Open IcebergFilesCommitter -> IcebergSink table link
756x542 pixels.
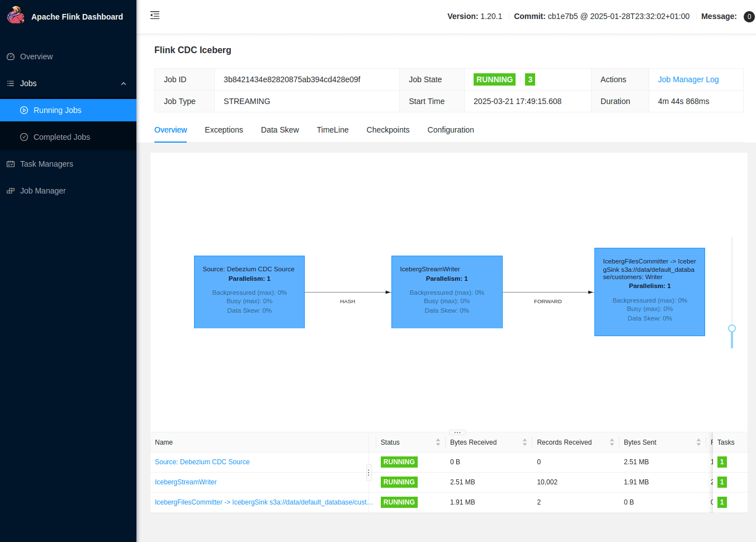263,502
